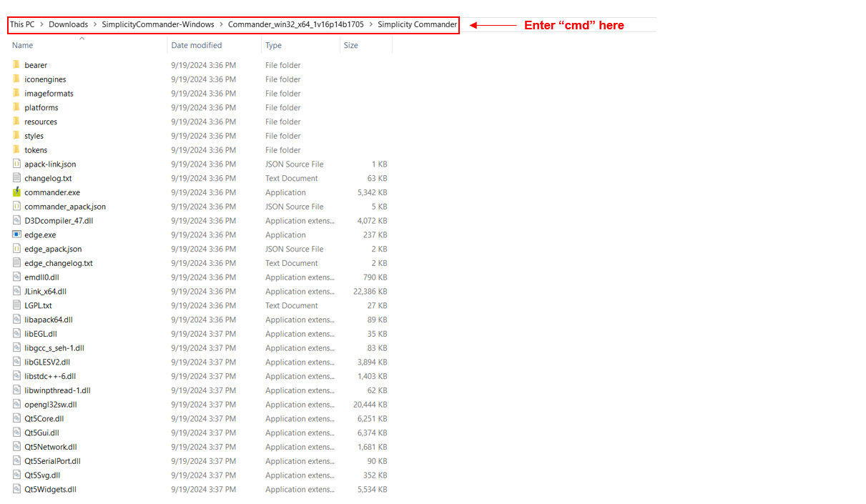Open the tokens folder

[x=36, y=149]
